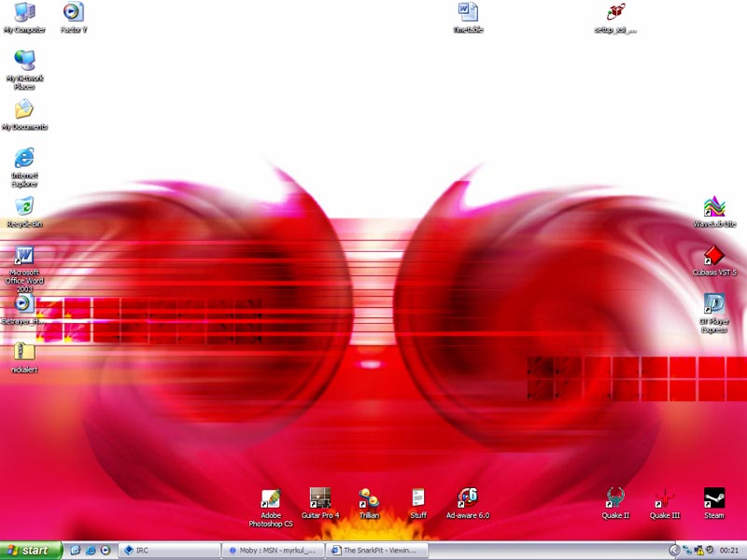Open the Adobe Photoshop CS shortcut

pyautogui.click(x=271, y=498)
